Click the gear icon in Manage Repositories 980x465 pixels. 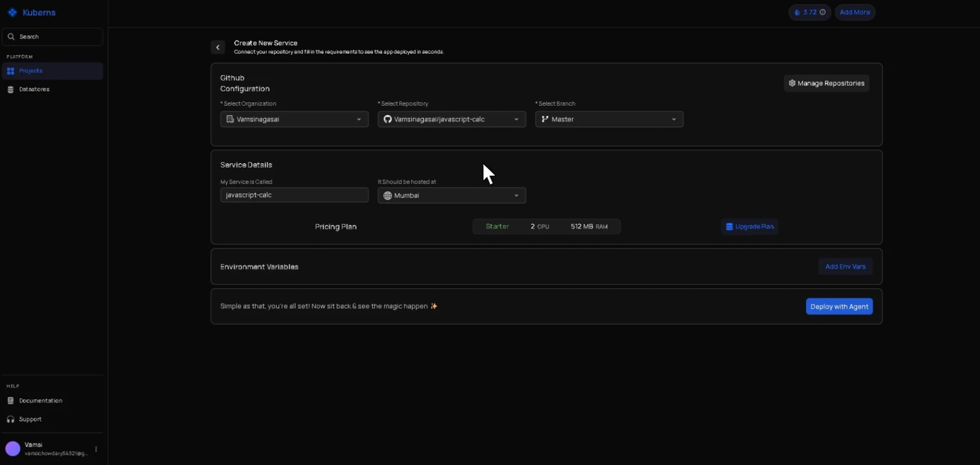coord(792,83)
